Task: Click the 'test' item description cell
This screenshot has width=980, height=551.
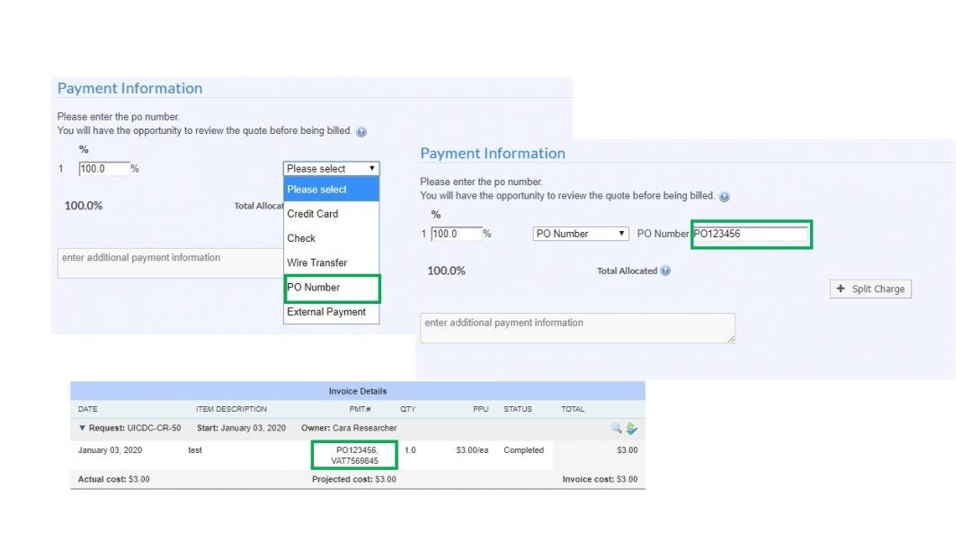Action: coord(195,449)
